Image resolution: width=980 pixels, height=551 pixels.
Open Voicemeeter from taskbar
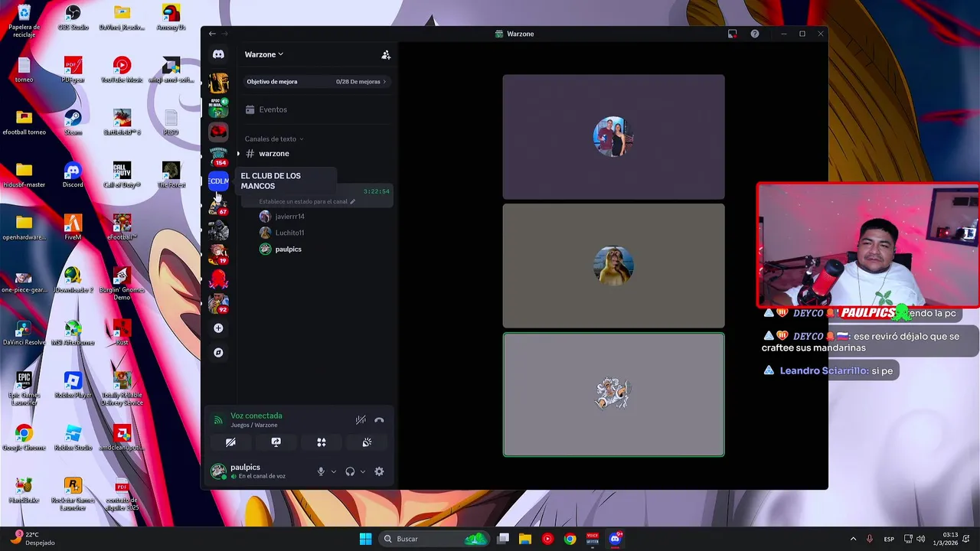pyautogui.click(x=593, y=539)
